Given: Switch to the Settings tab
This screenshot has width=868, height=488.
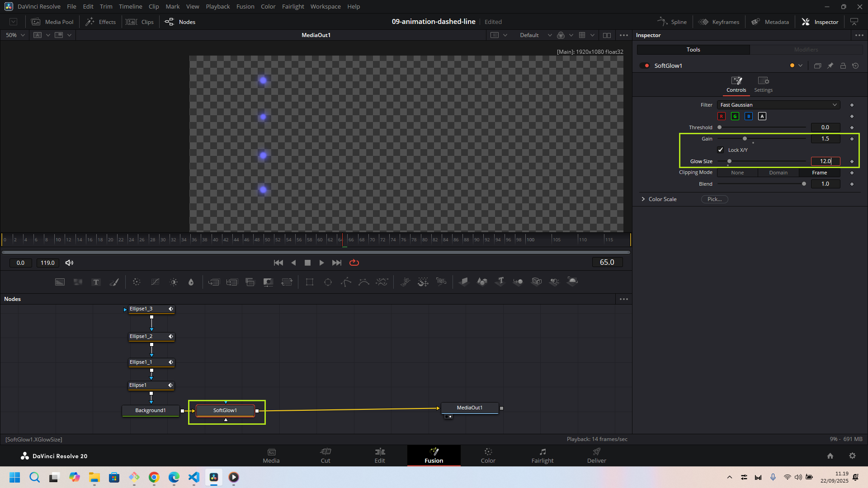Looking at the screenshot, I should (763, 84).
